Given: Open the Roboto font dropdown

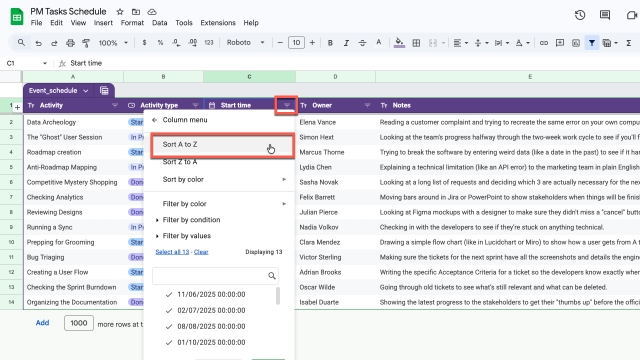Looking at the screenshot, I should (x=246, y=42).
